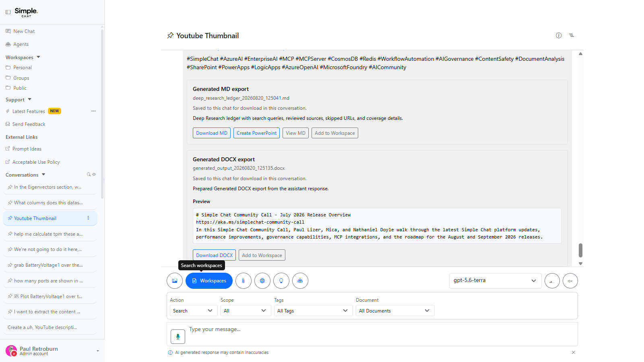Open the All Tags dropdown
The width and height of the screenshot is (644, 362).
tap(313, 311)
